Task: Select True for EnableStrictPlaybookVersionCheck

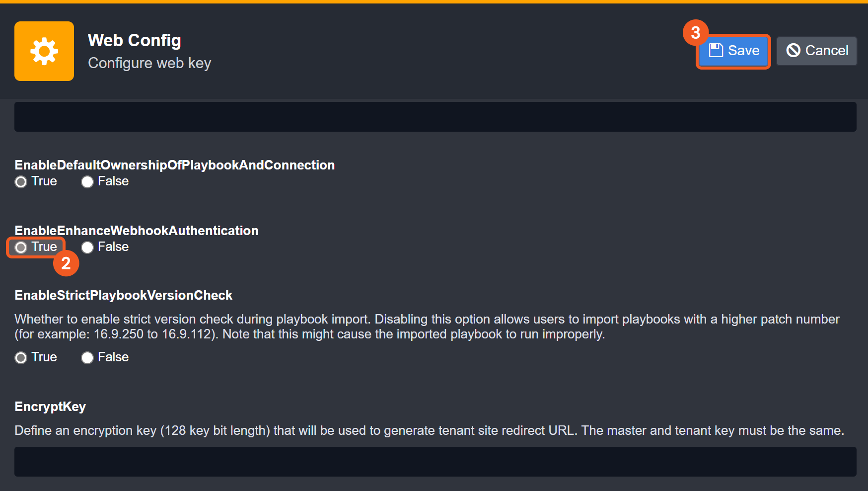Action: (21, 358)
